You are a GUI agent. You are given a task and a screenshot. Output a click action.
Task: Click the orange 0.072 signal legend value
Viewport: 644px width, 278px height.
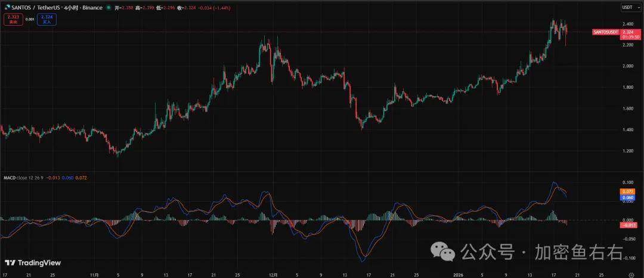[x=81, y=178]
